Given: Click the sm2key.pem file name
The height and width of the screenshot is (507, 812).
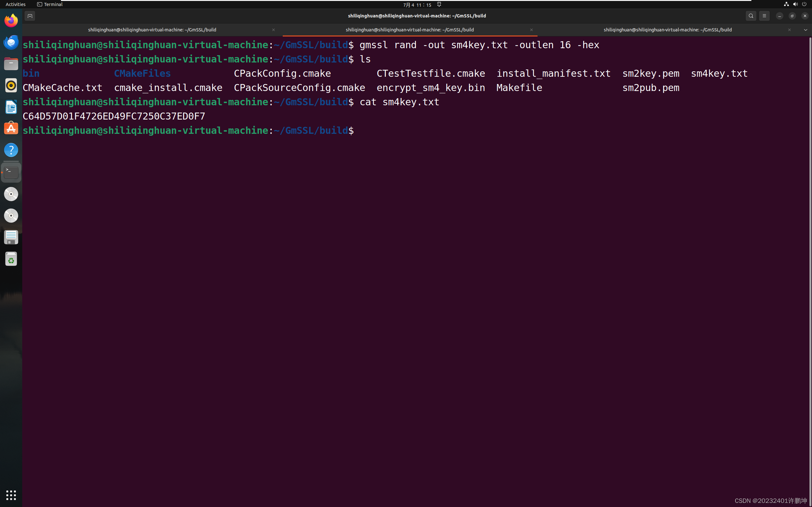Looking at the screenshot, I should [x=650, y=74].
